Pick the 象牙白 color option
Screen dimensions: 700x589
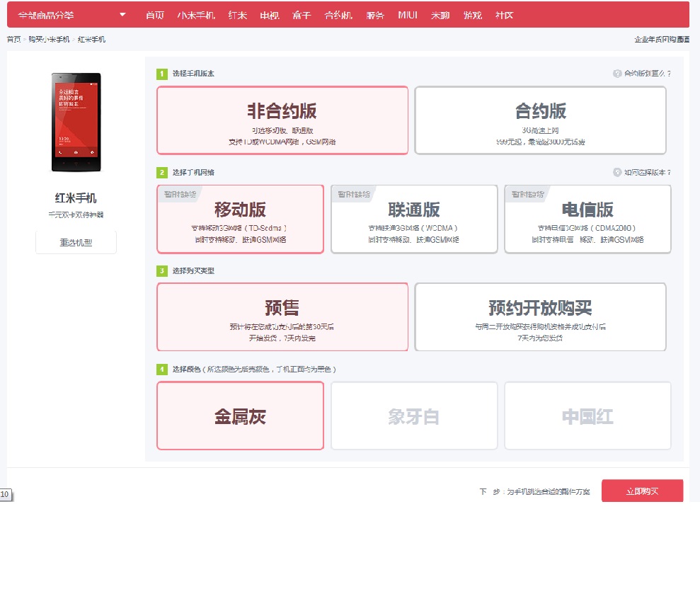tap(414, 416)
